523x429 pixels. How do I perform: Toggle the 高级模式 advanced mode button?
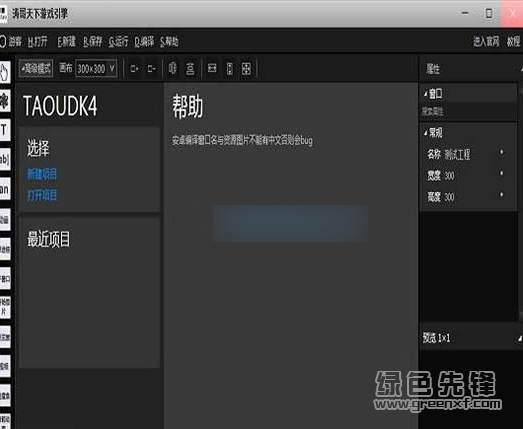tap(36, 68)
